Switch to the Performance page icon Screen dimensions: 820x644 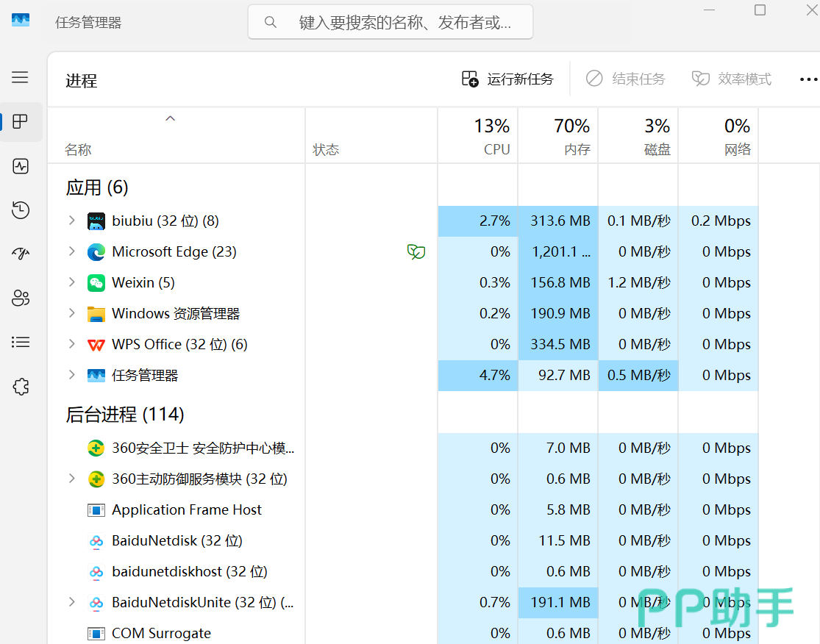(x=21, y=166)
